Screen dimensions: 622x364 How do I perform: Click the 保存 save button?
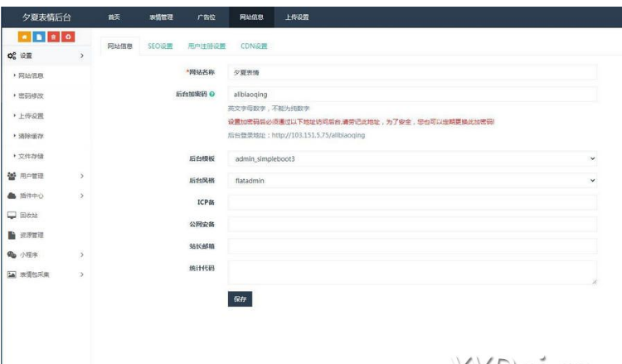click(240, 299)
